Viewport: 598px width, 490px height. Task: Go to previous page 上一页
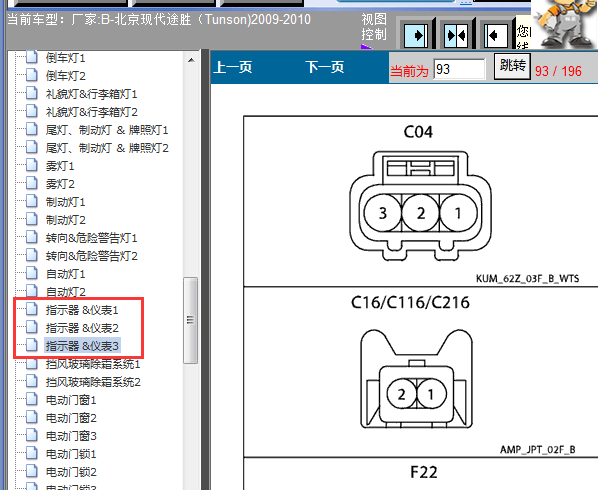pyautogui.click(x=233, y=67)
